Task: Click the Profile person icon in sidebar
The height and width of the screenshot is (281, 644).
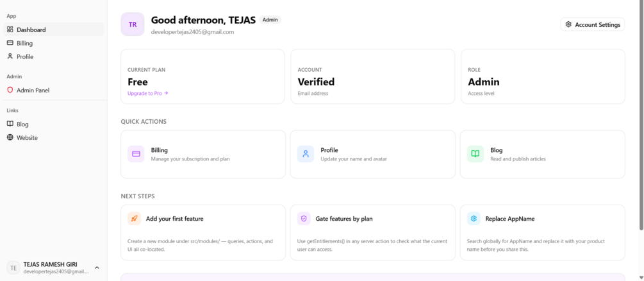Action: click(10, 56)
